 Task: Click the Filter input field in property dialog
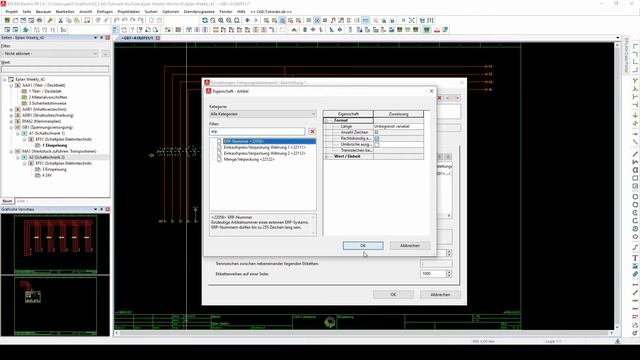[257, 131]
